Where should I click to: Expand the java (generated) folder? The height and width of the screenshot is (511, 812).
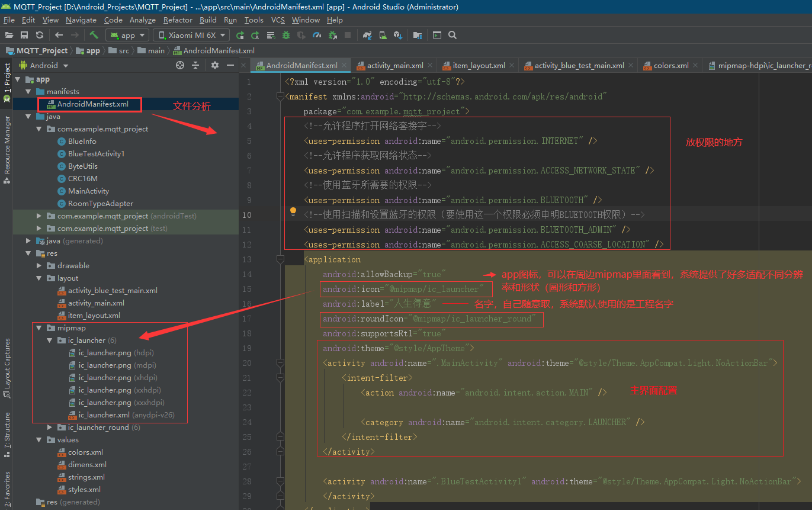click(x=28, y=241)
